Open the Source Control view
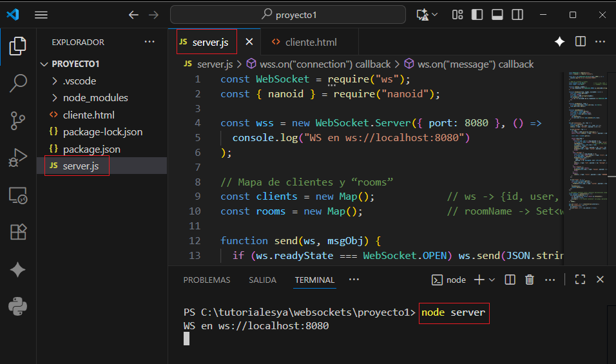Viewport: 616px width, 364px height. [x=18, y=120]
